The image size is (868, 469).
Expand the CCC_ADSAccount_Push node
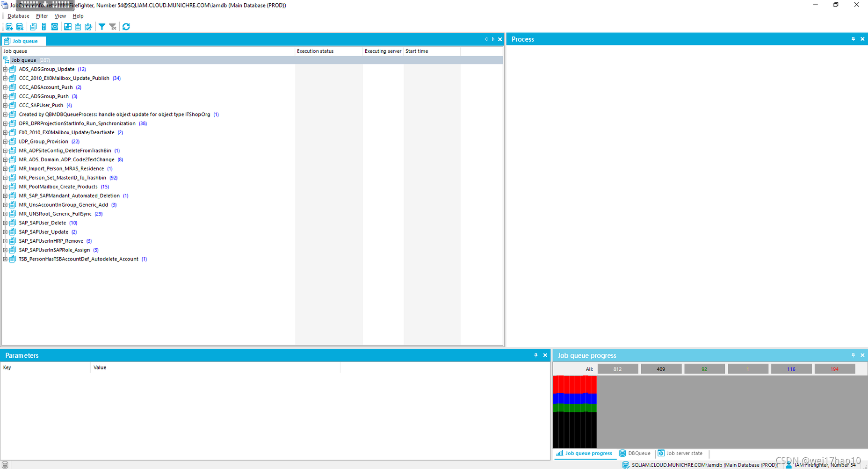(x=5, y=87)
